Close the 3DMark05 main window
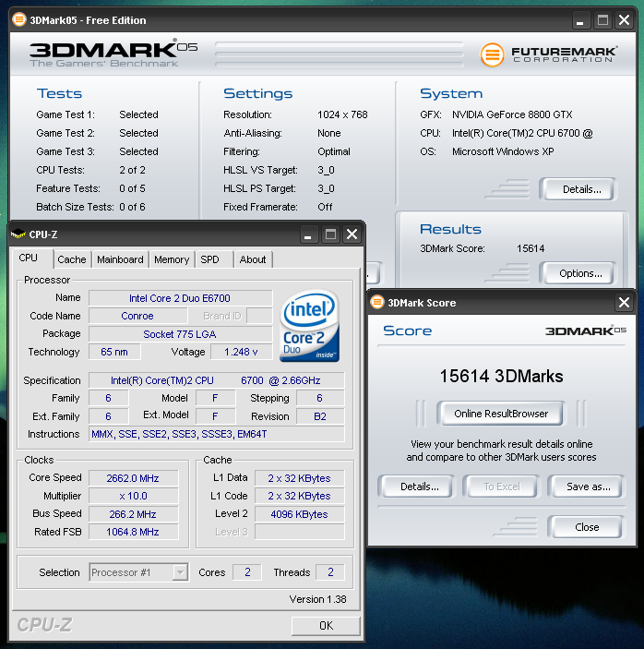The image size is (644, 649). (x=624, y=20)
